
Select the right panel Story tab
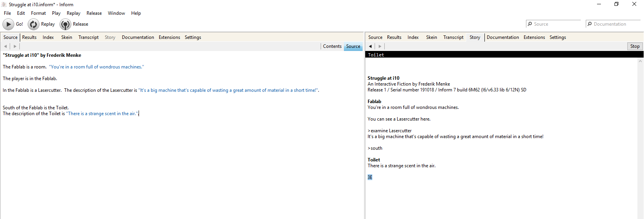tap(475, 37)
